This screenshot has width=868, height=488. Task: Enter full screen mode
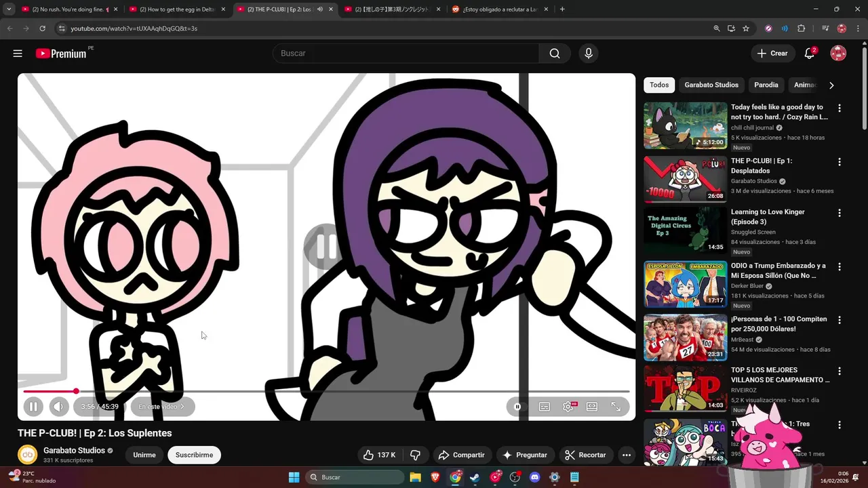tap(616, 407)
